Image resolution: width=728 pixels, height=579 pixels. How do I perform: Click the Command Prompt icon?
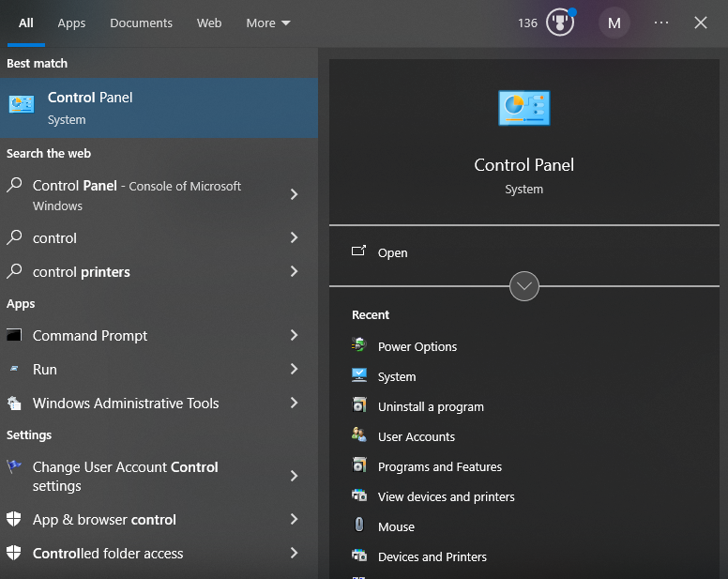pyautogui.click(x=14, y=335)
